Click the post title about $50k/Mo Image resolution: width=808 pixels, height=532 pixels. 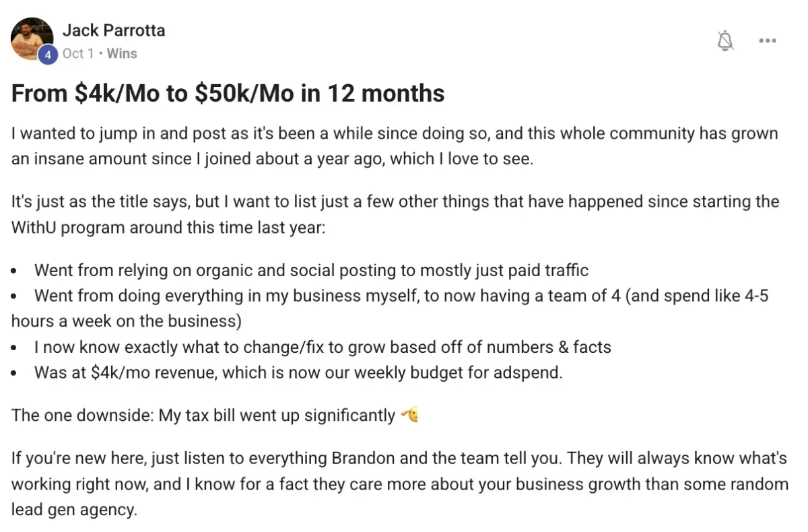coord(228,94)
